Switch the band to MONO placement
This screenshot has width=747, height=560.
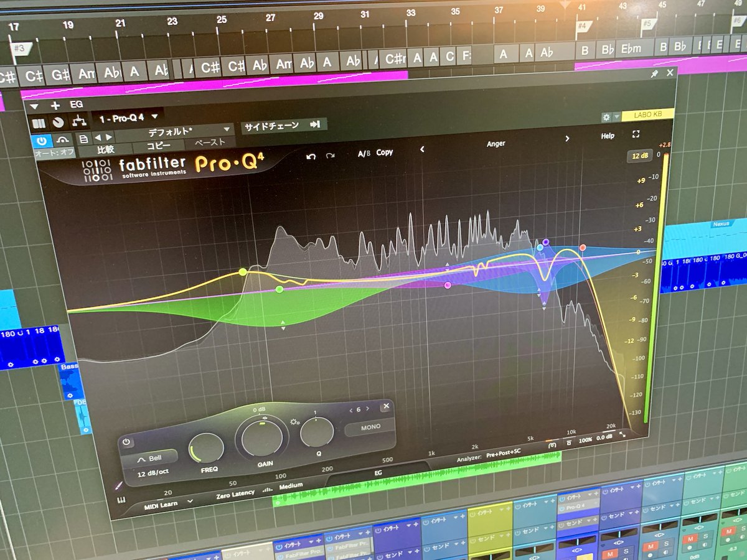[370, 427]
